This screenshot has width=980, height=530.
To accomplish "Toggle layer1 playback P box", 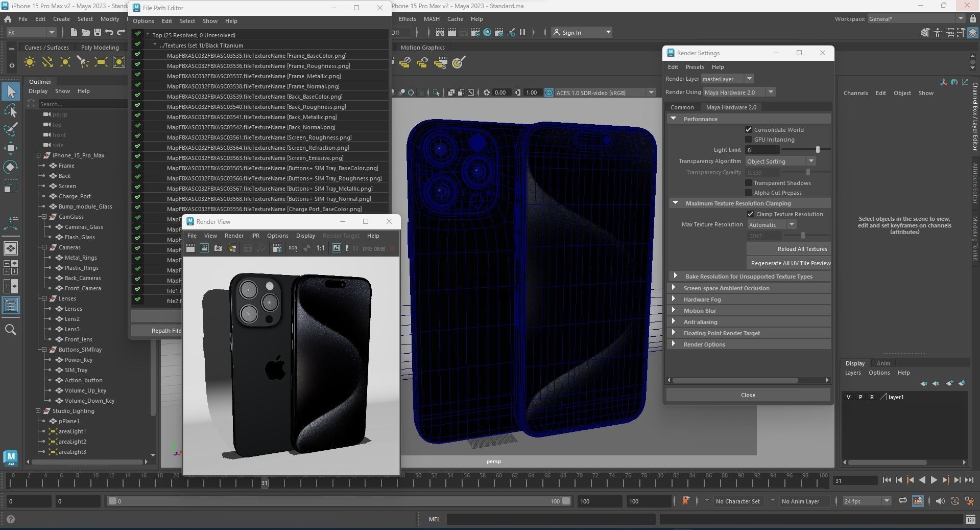I will click(x=861, y=397).
